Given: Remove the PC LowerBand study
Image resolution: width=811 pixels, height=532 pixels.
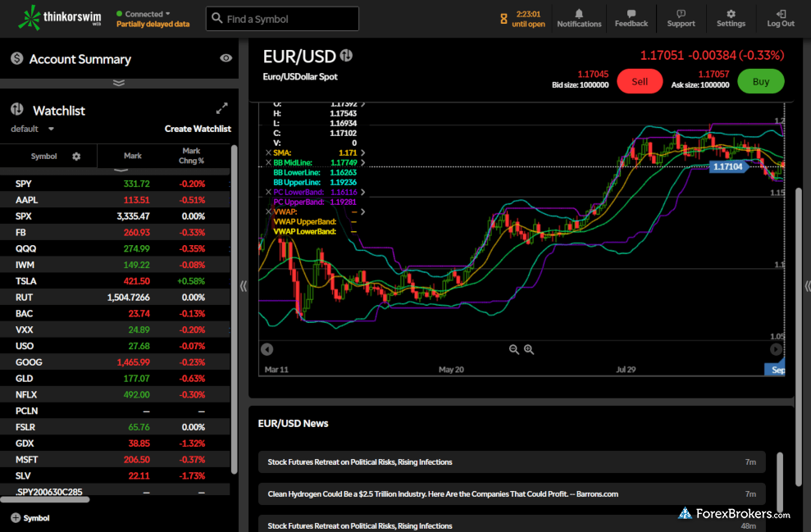Looking at the screenshot, I should tap(268, 192).
